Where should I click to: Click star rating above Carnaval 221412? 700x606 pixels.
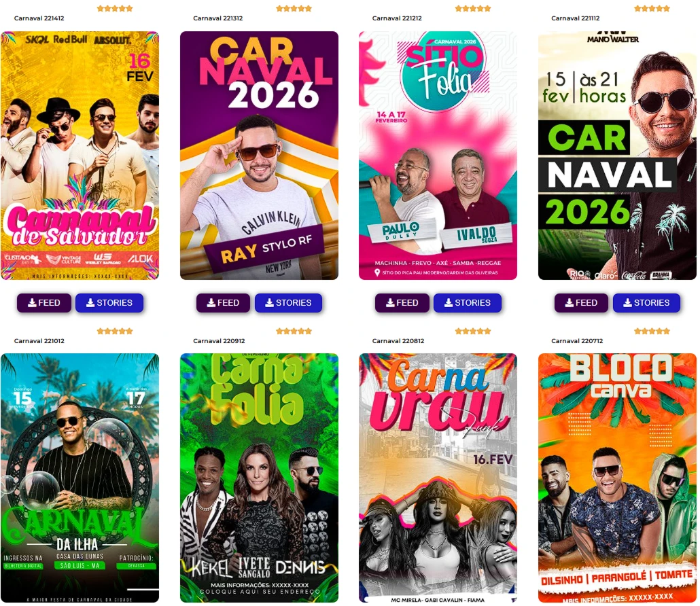coord(115,8)
